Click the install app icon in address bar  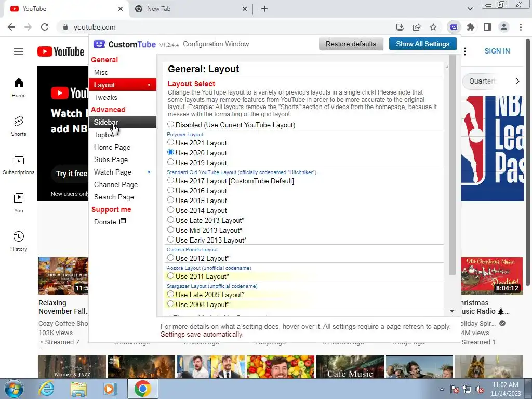(x=400, y=27)
